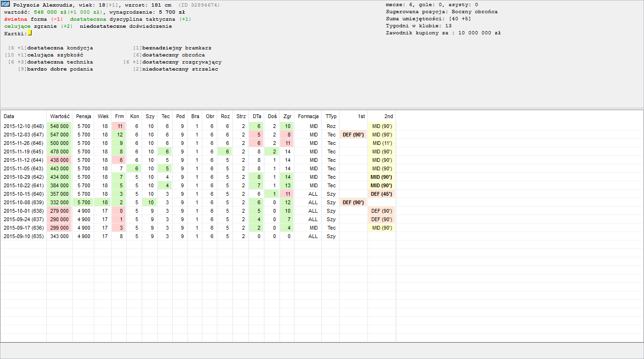Click the Frm column header
Image resolution: width=644 pixels, height=359 pixels.
click(119, 116)
